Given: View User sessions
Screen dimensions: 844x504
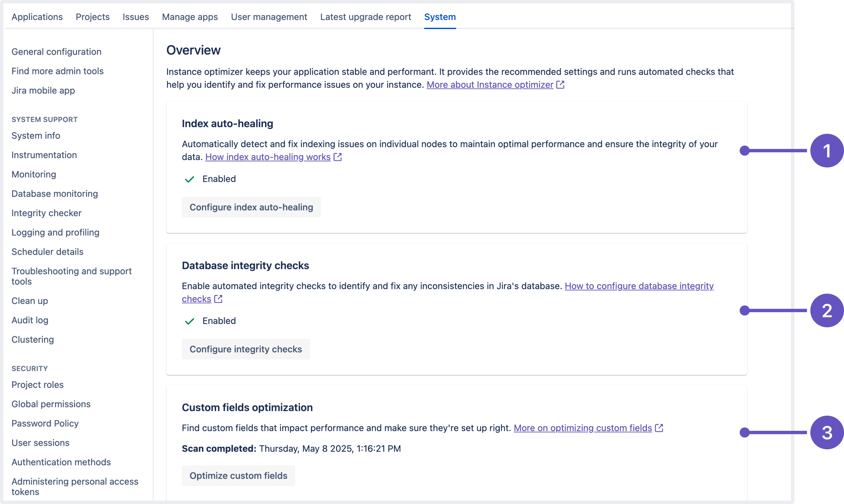Looking at the screenshot, I should [40, 443].
